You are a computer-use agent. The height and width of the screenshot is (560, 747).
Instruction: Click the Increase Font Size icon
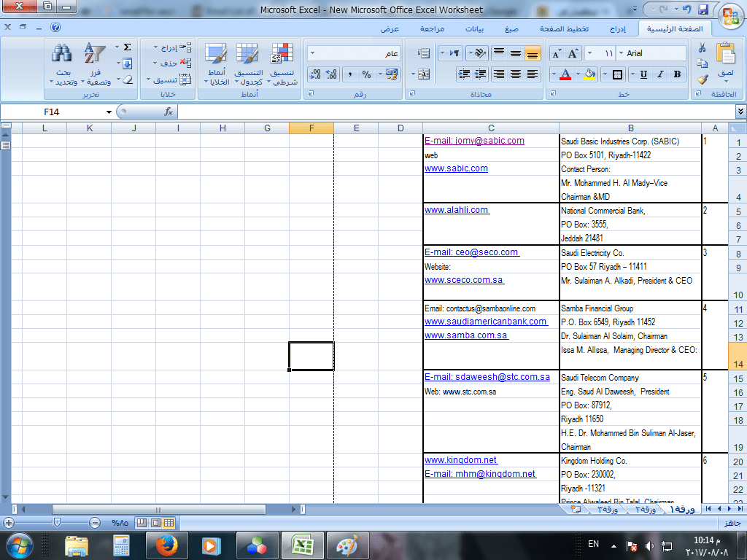pos(573,54)
